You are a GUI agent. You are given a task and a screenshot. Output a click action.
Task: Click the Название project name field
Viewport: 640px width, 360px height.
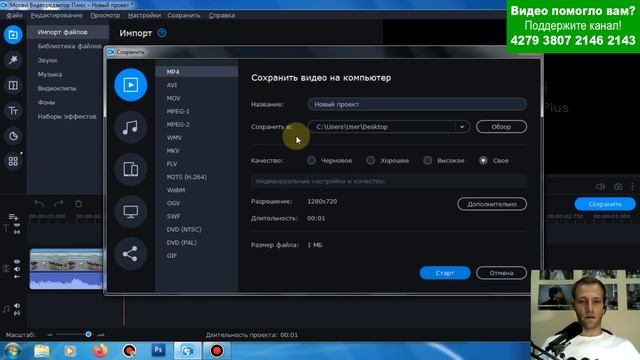coord(417,104)
